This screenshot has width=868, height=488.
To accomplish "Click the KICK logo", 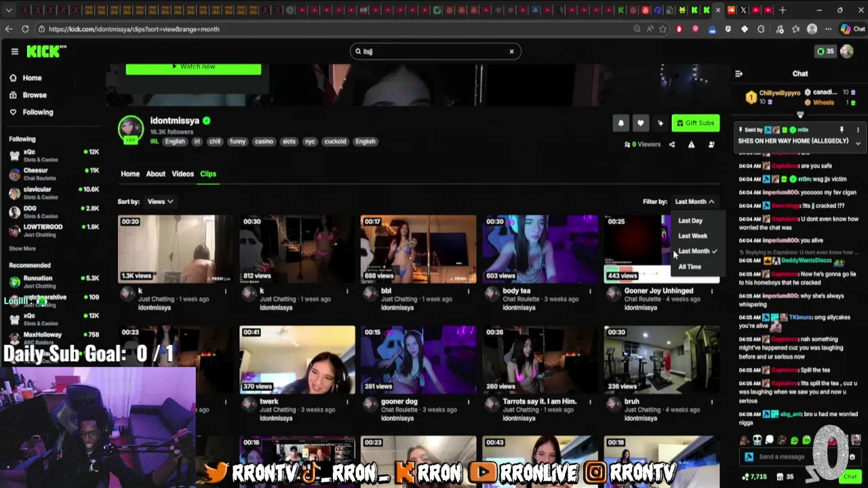I will (46, 52).
